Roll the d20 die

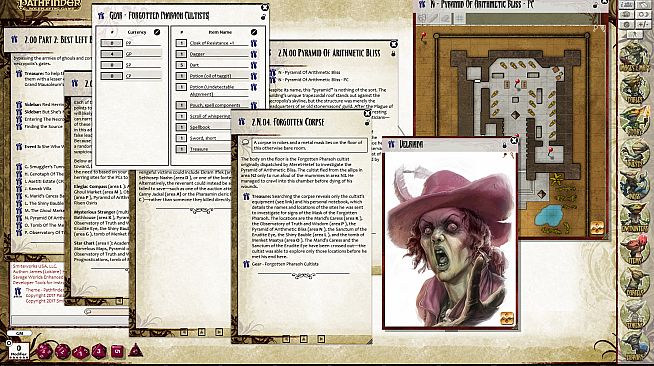click(x=44, y=351)
